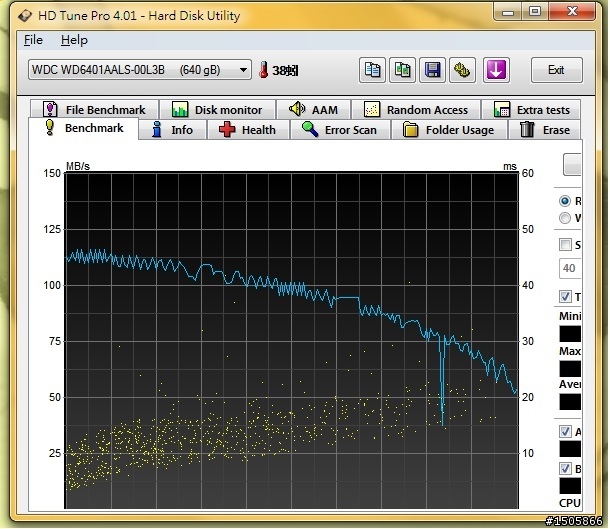Close the HD Tune Pro window

[572, 12]
